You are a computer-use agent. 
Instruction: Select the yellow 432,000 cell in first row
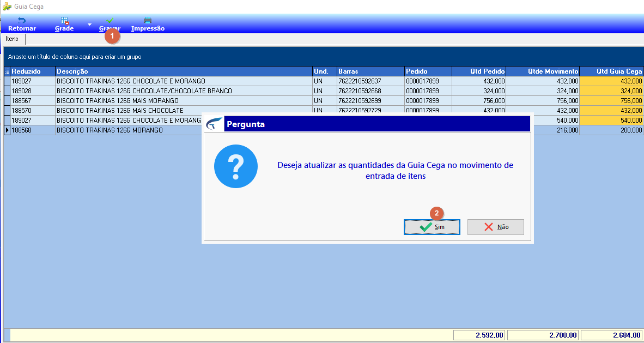611,81
